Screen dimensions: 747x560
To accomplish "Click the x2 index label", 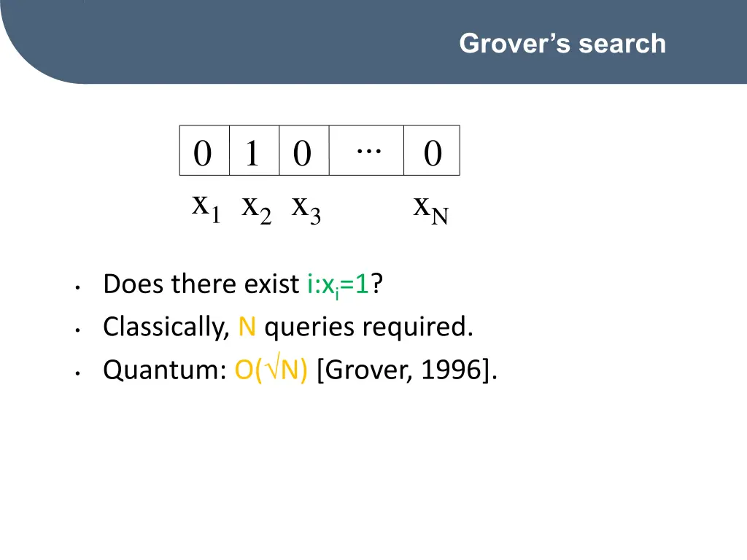I will (256, 208).
